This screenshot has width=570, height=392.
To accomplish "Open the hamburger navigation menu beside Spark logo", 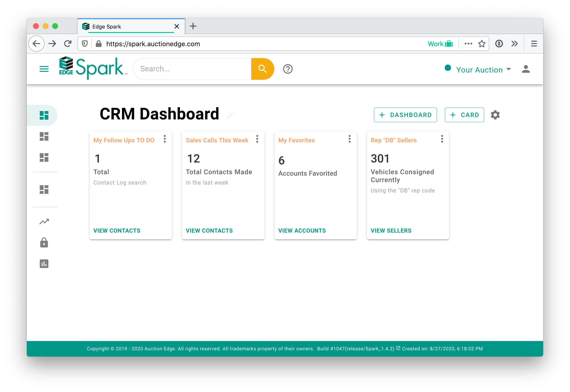I will [x=44, y=69].
